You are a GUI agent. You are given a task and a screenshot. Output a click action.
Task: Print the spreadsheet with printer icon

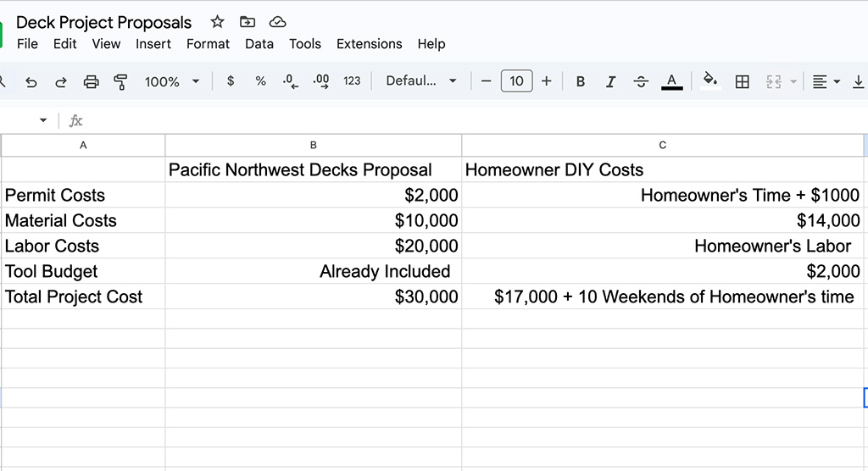tap(91, 82)
